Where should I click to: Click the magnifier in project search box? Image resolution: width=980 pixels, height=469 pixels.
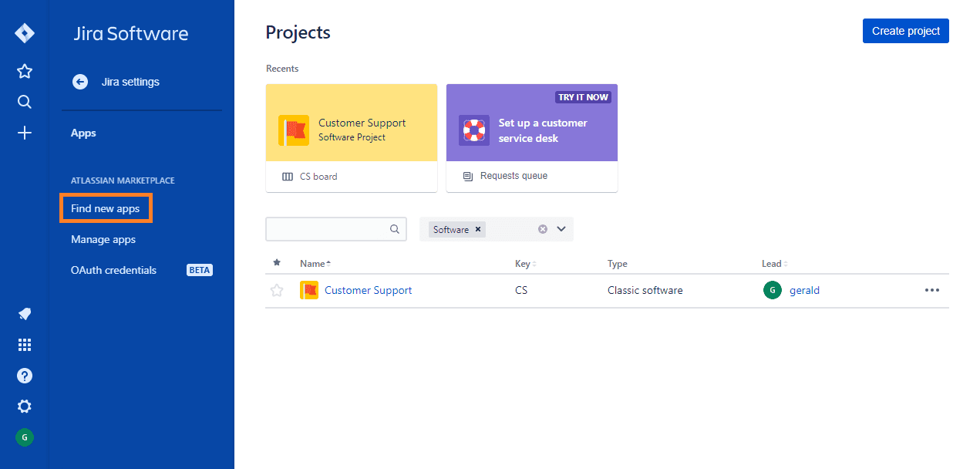[395, 229]
